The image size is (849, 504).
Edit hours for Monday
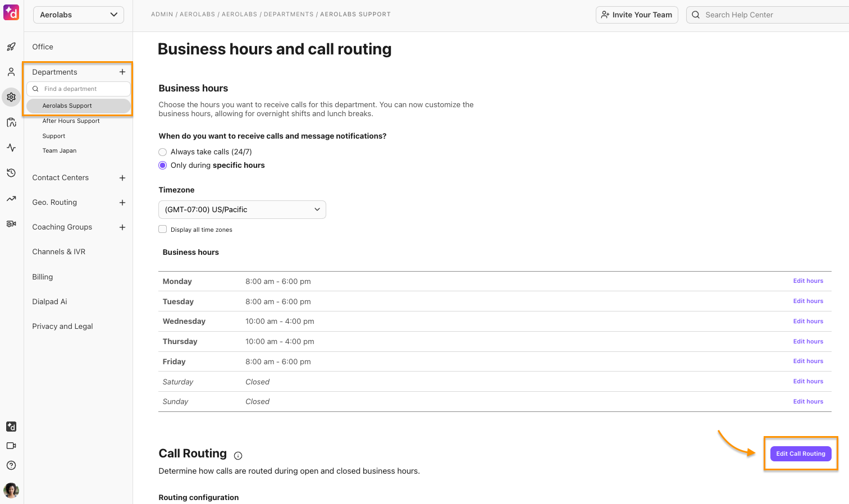808,281
